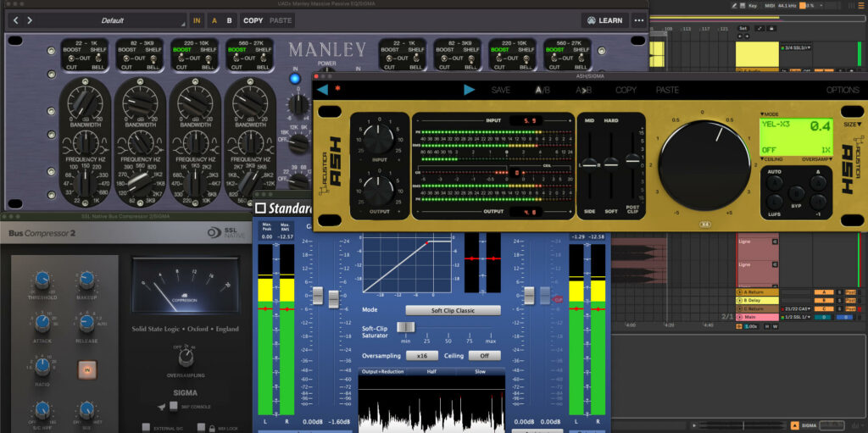This screenshot has height=433, width=868.
Task: Adjust ATTACK knob in Bus Compressor 2
Action: coord(42,322)
